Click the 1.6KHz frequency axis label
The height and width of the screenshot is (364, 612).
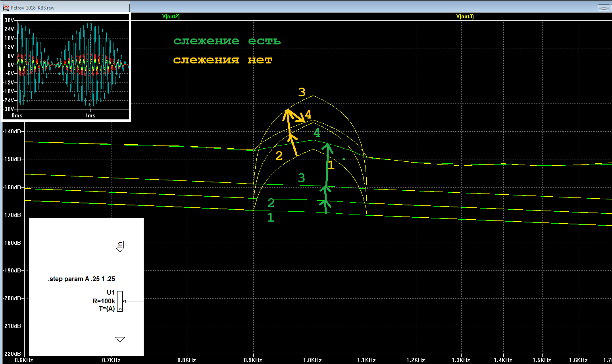[x=579, y=360]
